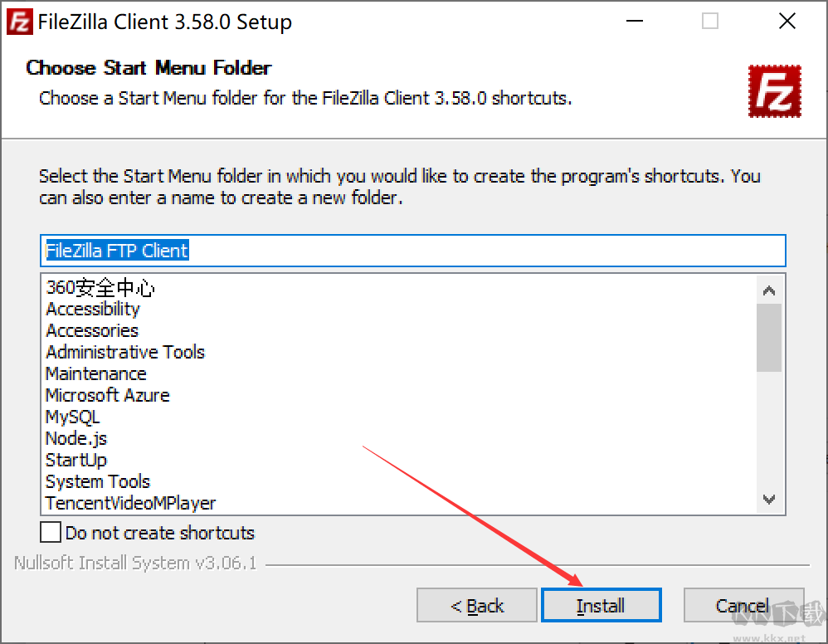828x644 pixels.
Task: Minimize the setup window
Action: tap(634, 21)
